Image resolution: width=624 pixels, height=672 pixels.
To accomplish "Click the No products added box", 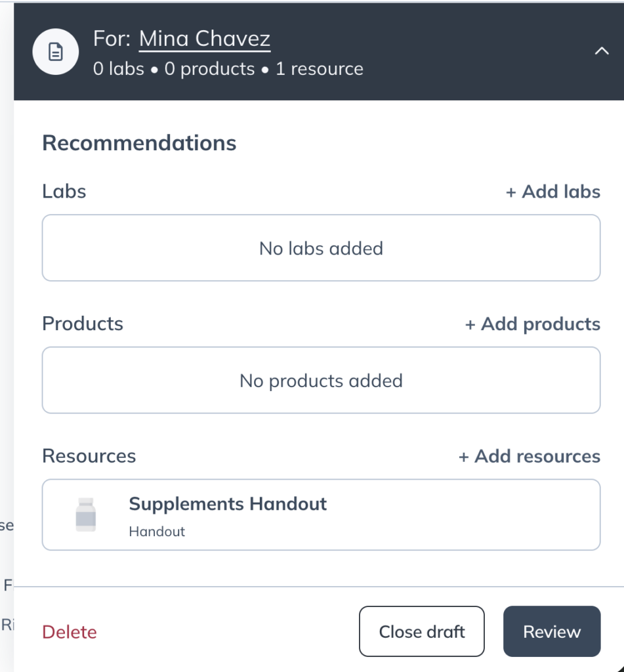I will pyautogui.click(x=321, y=381).
